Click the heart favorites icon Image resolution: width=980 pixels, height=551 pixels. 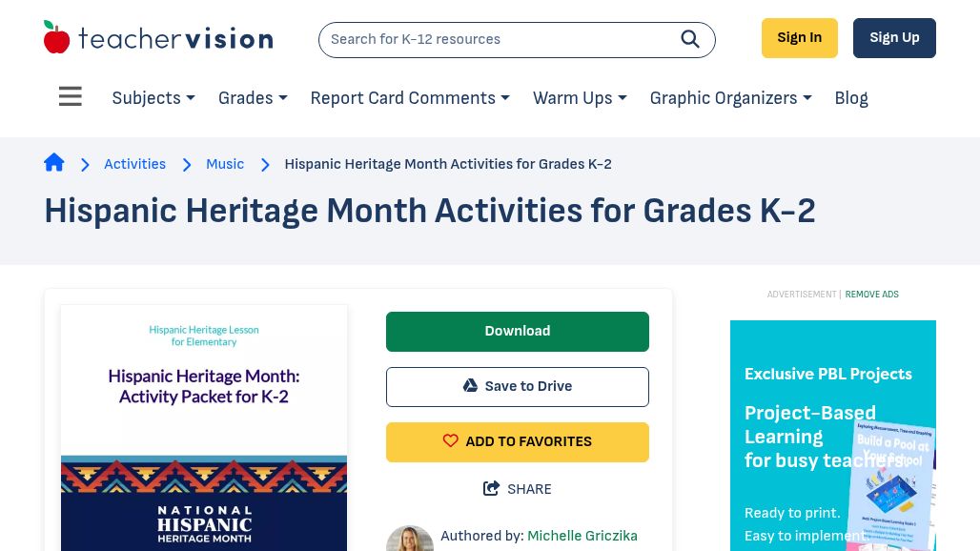451,441
